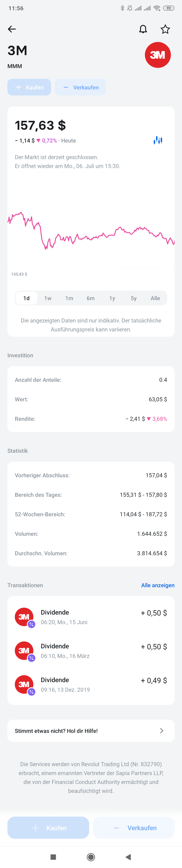Select the 6m chart range
Image resolution: width=182 pixels, height=868 pixels.
click(x=90, y=298)
